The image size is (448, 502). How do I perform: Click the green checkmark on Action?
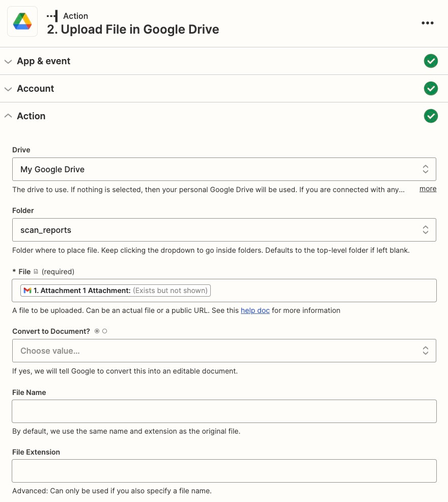[x=431, y=116]
